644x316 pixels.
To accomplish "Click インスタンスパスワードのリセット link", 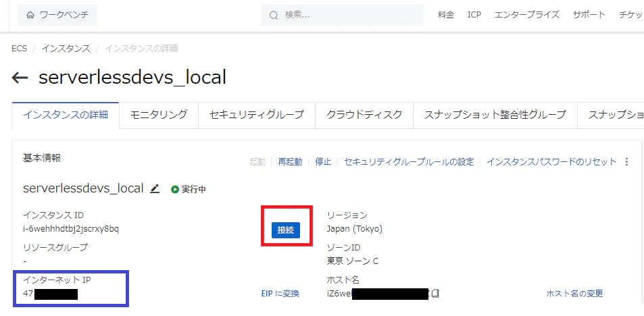I will pos(551,161).
